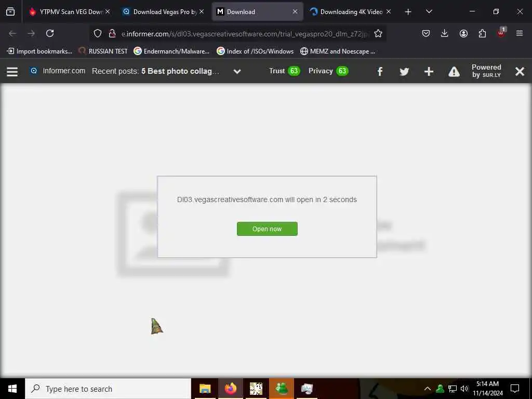Open the Firefox downloads panel
Screen dimensions: 532x399
click(x=445, y=33)
